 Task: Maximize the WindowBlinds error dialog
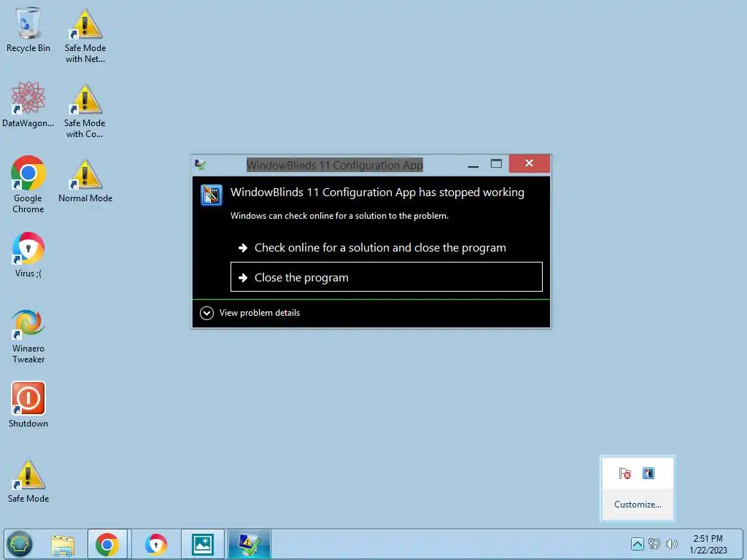pyautogui.click(x=496, y=164)
